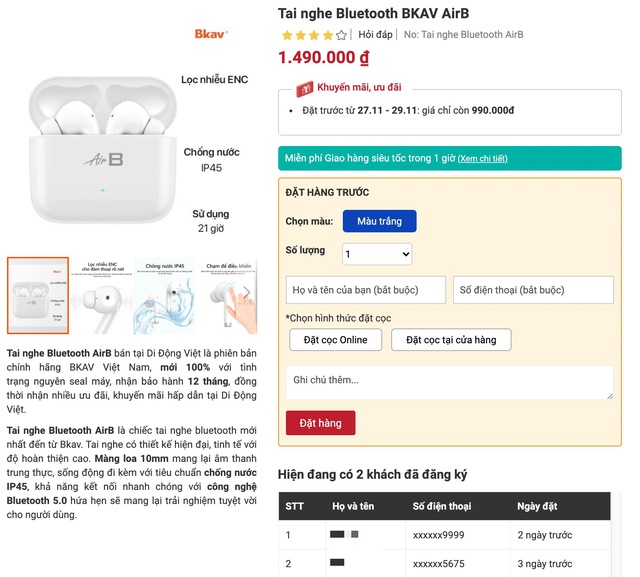Focus the Họ và tên input field

(x=366, y=290)
